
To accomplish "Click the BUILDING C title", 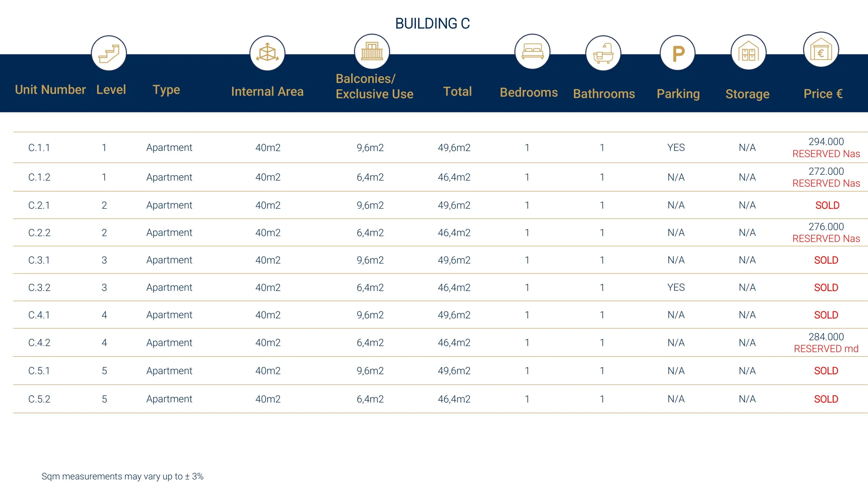I will (433, 23).
